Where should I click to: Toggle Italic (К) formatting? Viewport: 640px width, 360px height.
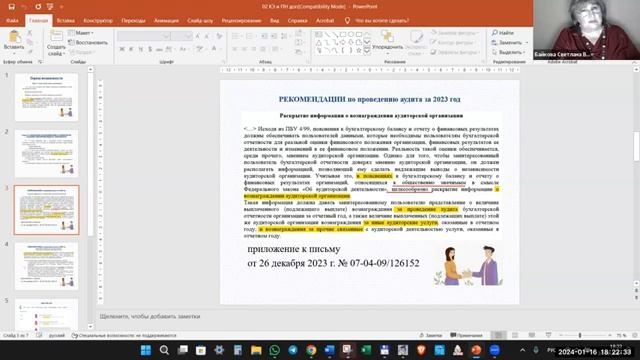pyautogui.click(x=131, y=49)
